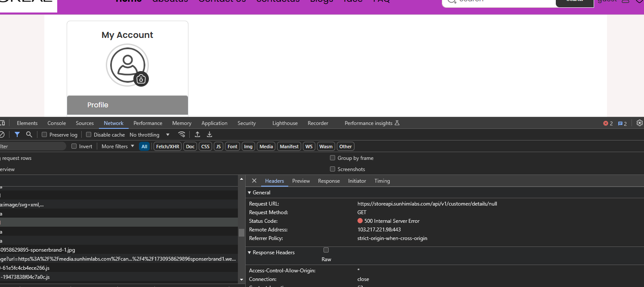This screenshot has height=287, width=644.
Task: Open the Performance insights tab
Action: coord(372,123)
